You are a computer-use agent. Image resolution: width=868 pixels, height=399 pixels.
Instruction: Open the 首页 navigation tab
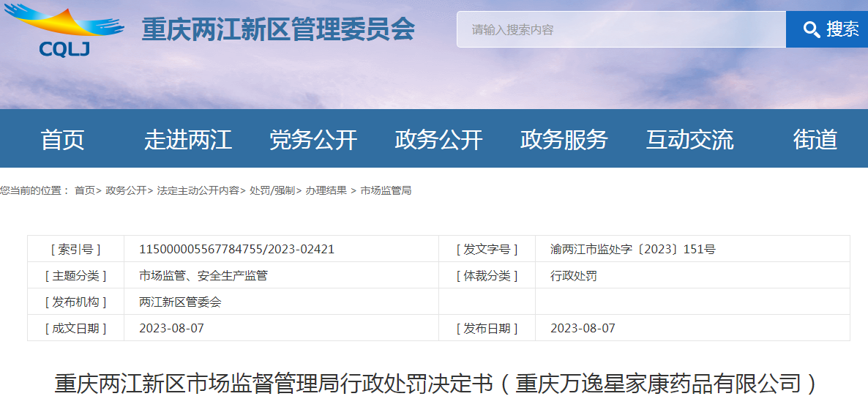click(x=62, y=139)
